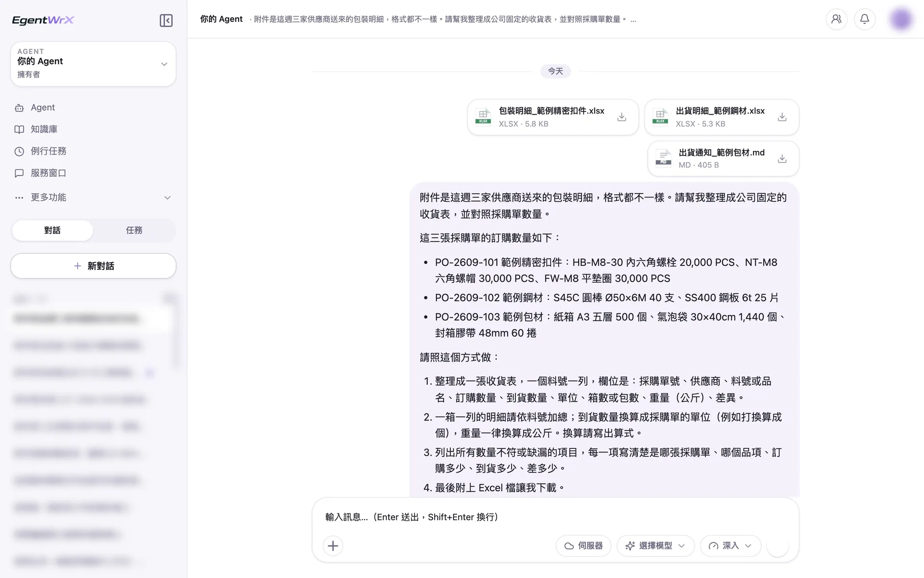
Task: Click the 請照這個方式做 line
Action: (x=460, y=357)
